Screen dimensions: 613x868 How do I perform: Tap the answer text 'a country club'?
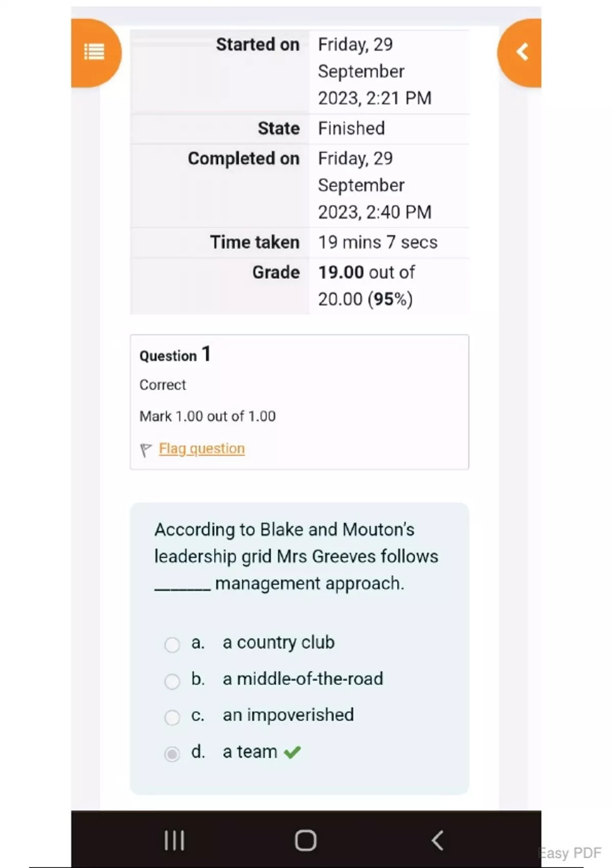tap(278, 642)
